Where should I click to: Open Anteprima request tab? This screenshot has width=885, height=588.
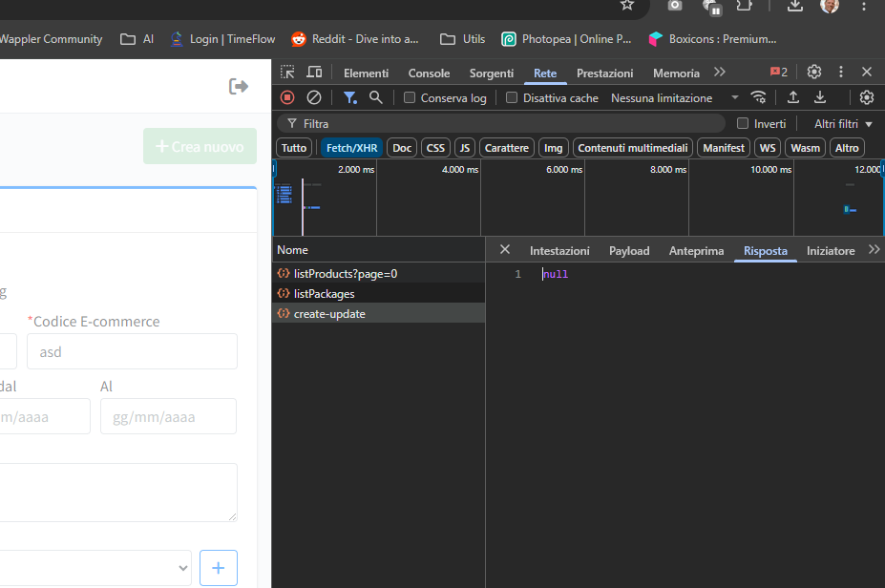[696, 250]
